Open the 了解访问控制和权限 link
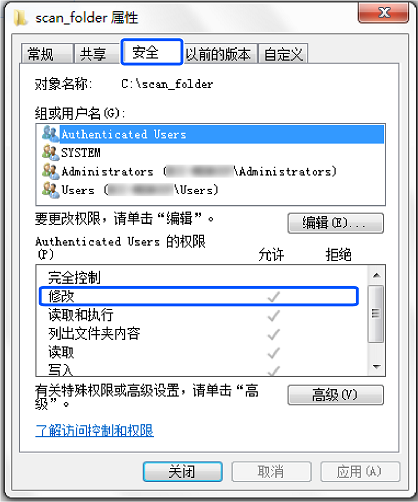 [x=94, y=430]
